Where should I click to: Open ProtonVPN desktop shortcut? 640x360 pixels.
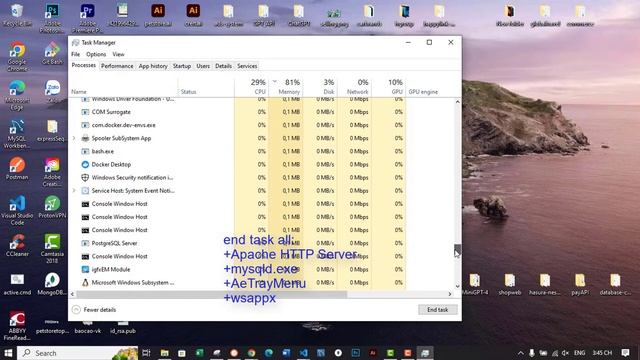tap(52, 207)
